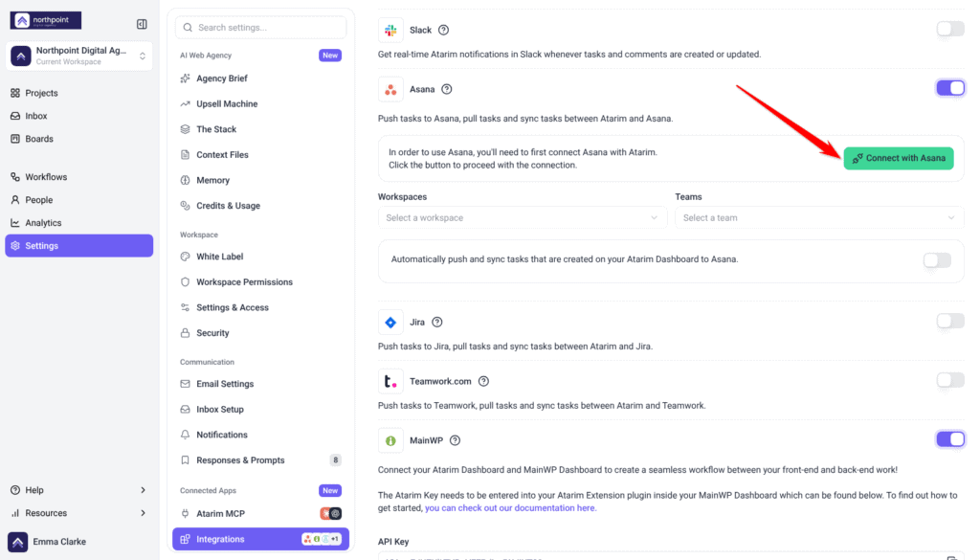
Task: Click Emma Clarke's profile avatar
Action: coord(17,542)
